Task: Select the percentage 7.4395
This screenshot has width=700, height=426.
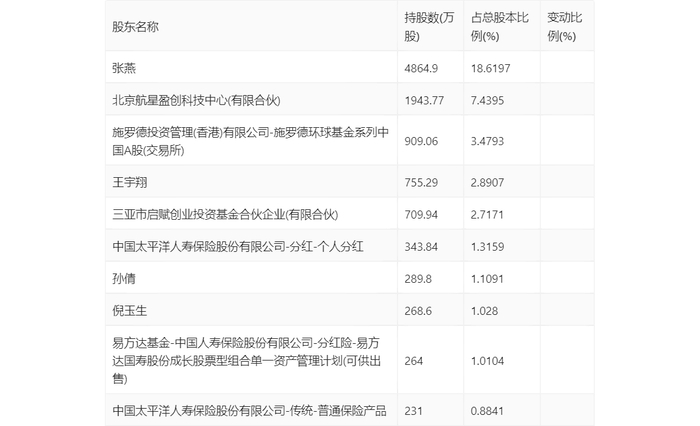Action: click(487, 100)
